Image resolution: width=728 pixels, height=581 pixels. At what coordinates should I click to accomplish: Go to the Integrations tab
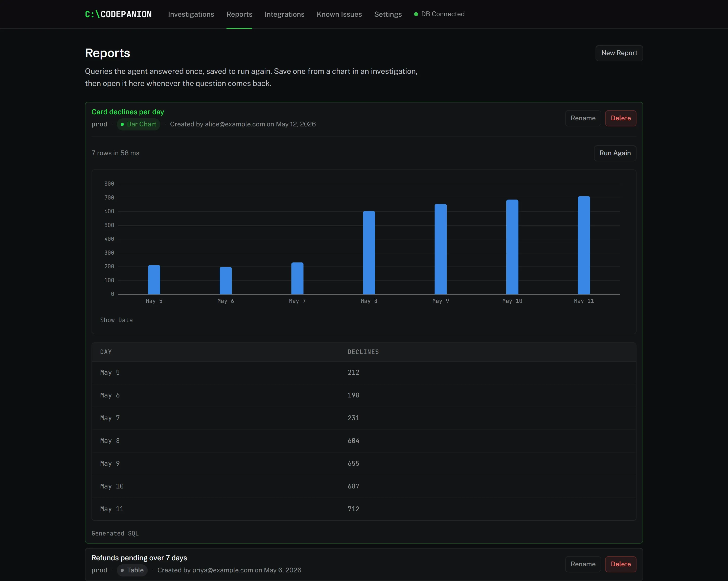284,14
